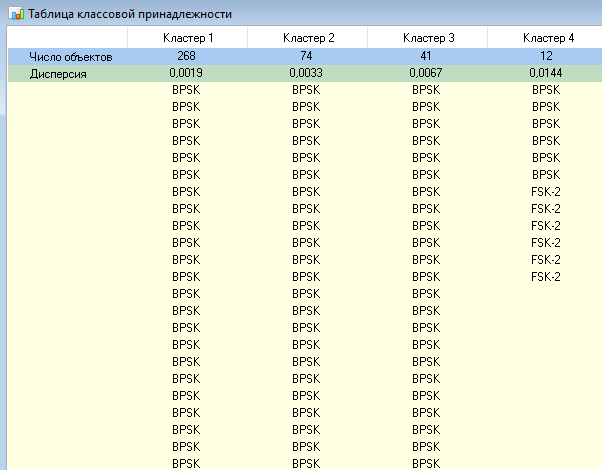Screen dimensions: 602x470
Task: Select the object count cell 12
Action: tap(546, 56)
